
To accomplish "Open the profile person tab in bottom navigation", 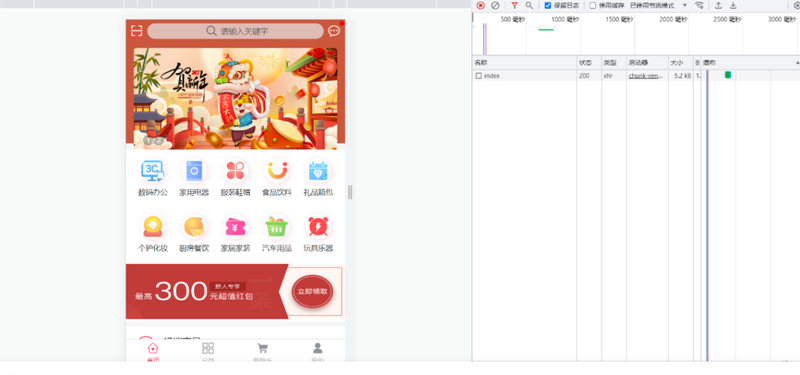I will 317,352.
